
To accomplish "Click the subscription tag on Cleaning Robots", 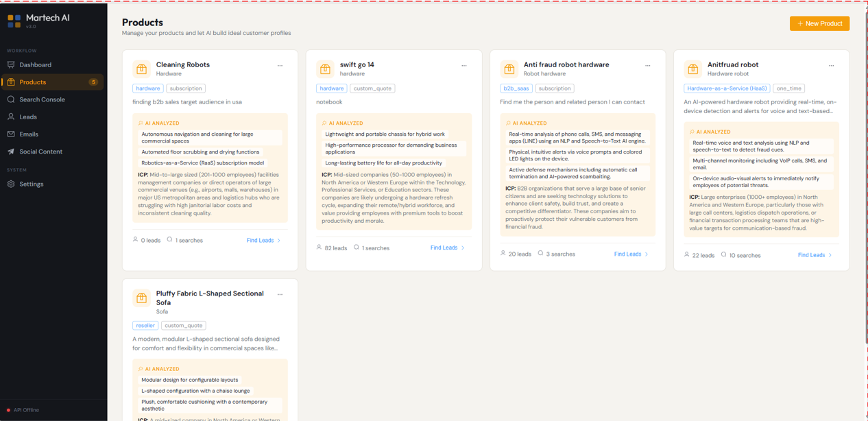I will (x=186, y=88).
